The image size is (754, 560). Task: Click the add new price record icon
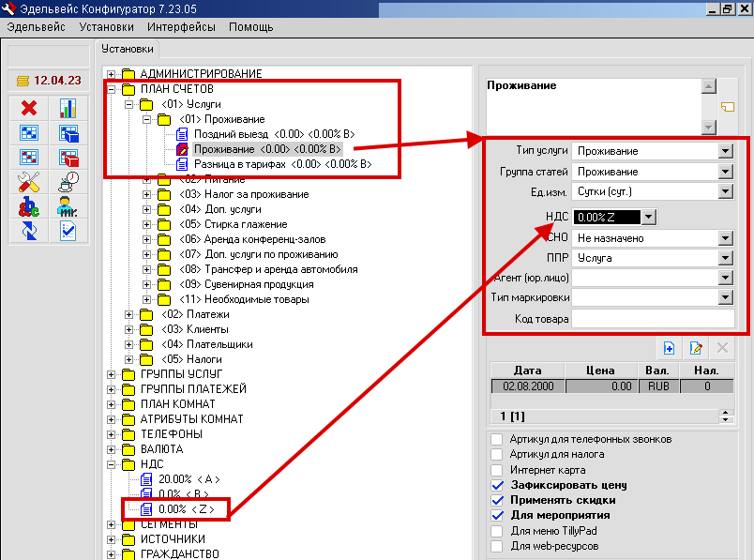[x=670, y=348]
